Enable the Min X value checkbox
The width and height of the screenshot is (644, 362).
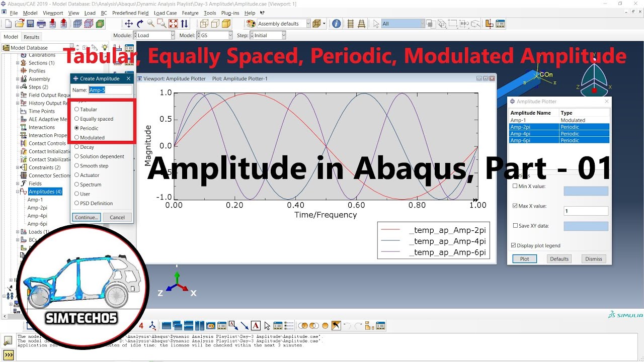click(515, 186)
